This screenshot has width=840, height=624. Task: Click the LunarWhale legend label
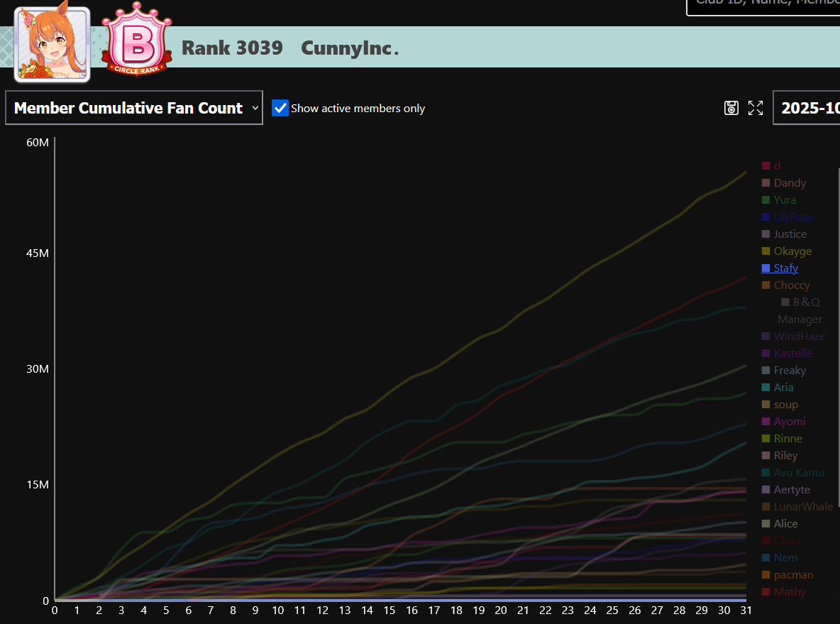[x=804, y=507]
